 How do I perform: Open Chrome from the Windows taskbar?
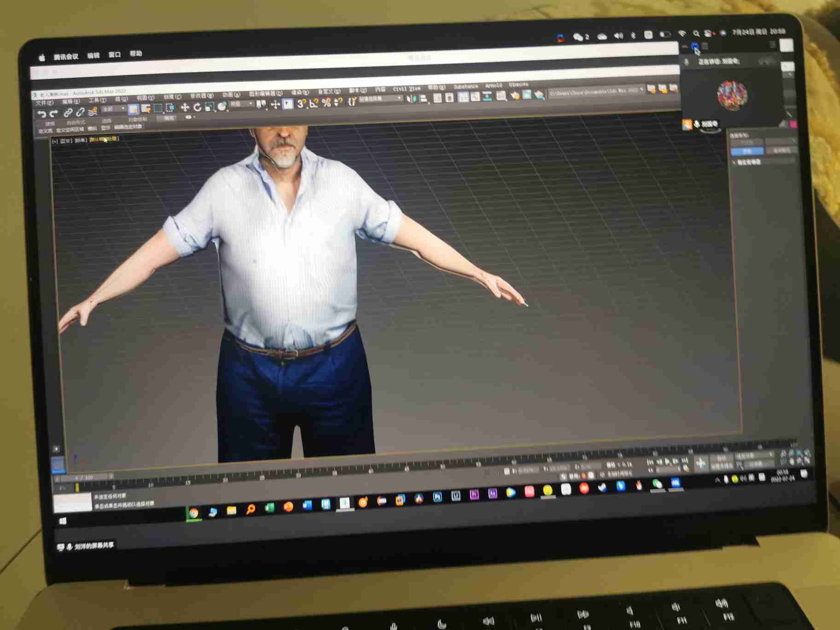[194, 513]
